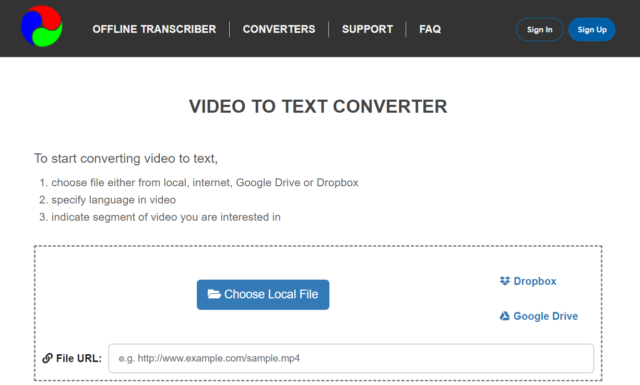Click the red-green-blue site logo
This screenshot has height=385, width=640.
pyautogui.click(x=42, y=26)
